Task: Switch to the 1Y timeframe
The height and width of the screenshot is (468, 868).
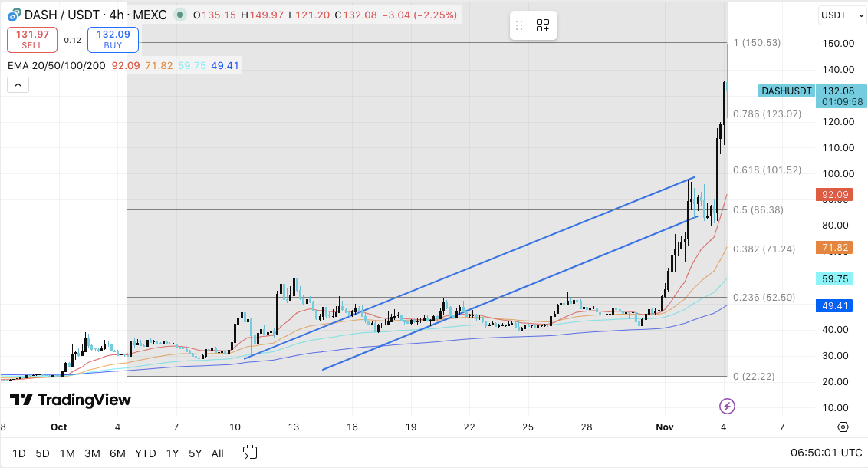Action: pyautogui.click(x=172, y=453)
